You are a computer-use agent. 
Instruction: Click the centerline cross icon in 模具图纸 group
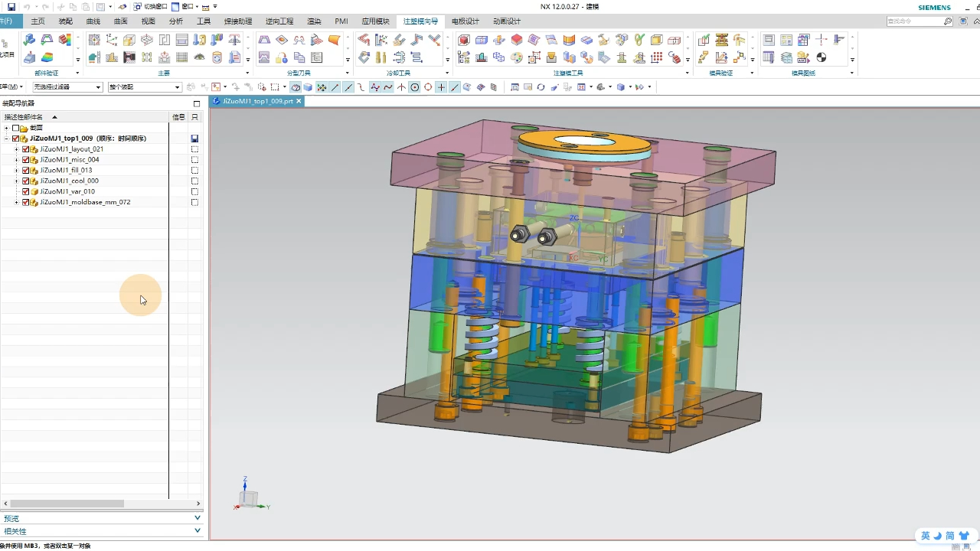tap(822, 40)
